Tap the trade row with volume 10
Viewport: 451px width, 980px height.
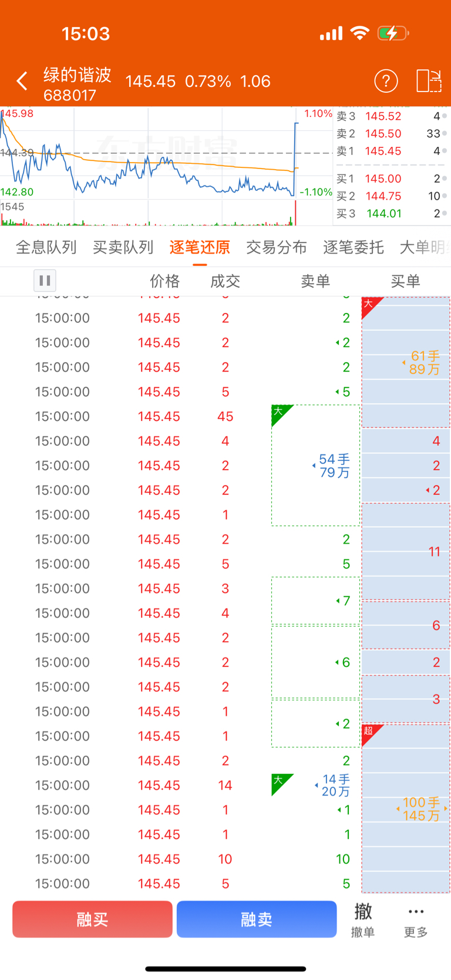point(225,859)
